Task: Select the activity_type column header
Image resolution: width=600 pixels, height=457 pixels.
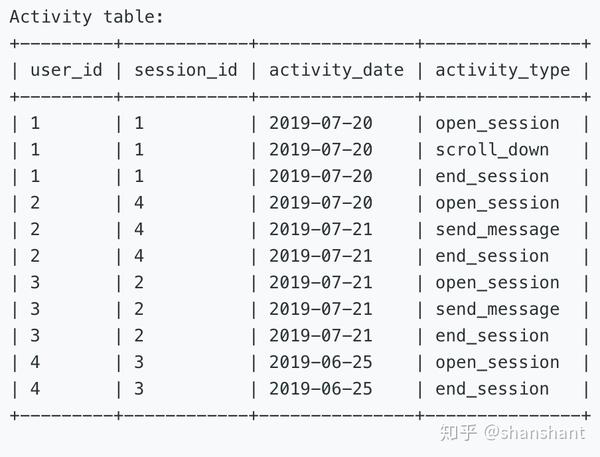Action: point(502,70)
